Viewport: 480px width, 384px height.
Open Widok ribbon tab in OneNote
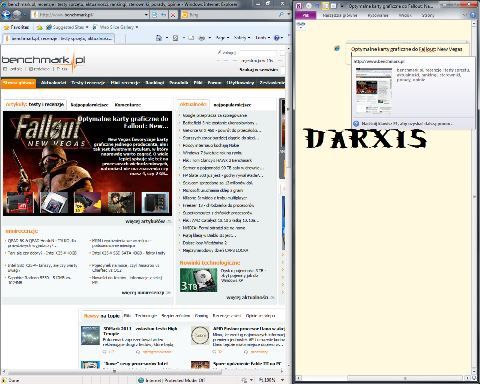click(x=405, y=15)
